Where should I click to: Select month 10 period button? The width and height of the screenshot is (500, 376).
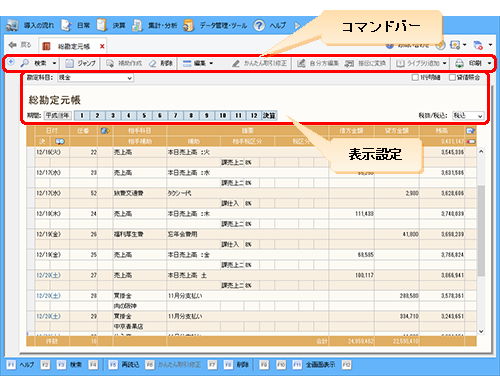tap(222, 116)
